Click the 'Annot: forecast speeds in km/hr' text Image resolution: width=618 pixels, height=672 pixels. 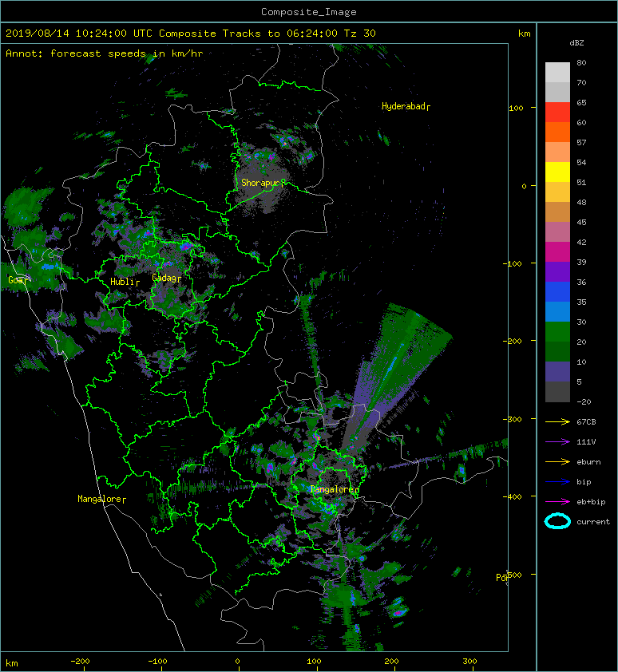(x=105, y=53)
